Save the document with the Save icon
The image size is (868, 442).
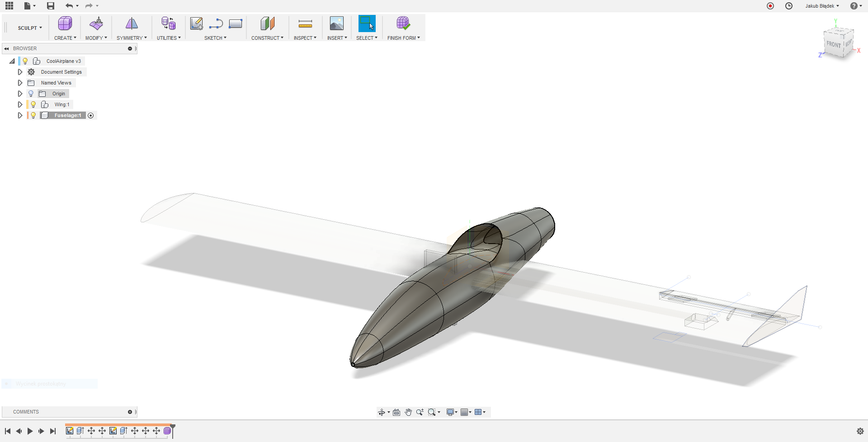pyautogui.click(x=51, y=6)
